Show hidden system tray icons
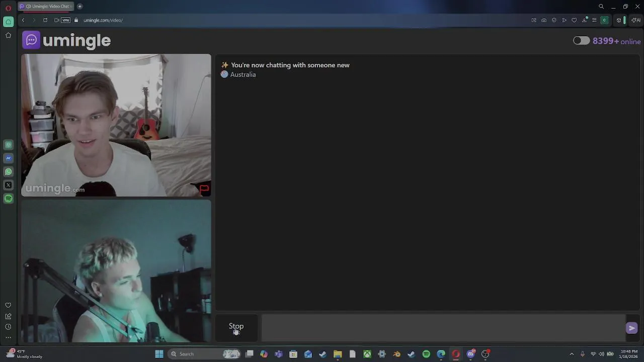This screenshot has width=644, height=362. [x=572, y=354]
